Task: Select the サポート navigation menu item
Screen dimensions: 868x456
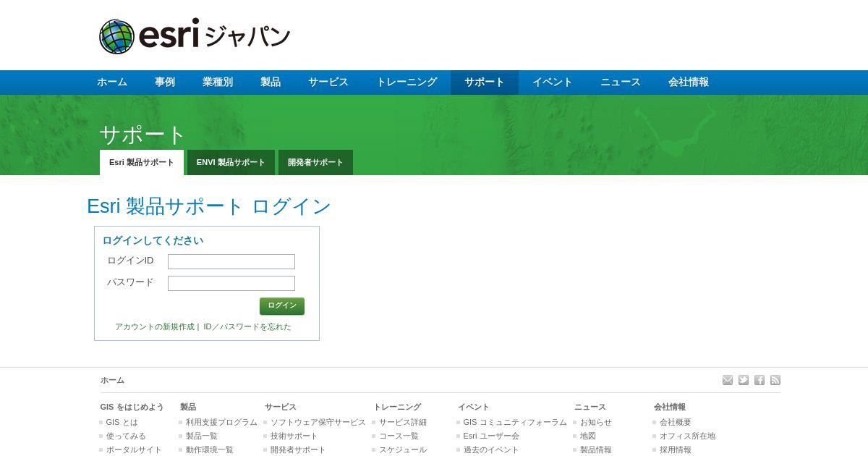Action: [485, 83]
